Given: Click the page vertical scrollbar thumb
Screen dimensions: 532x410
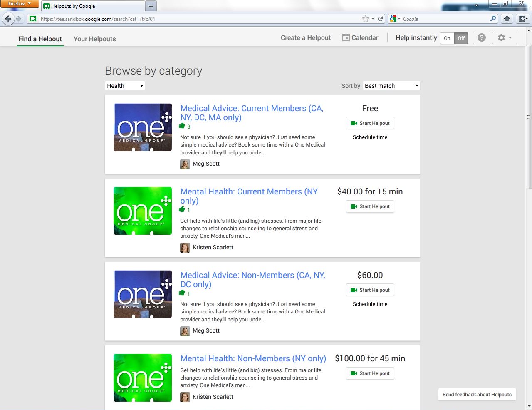Looking at the screenshot, I should click(529, 117).
